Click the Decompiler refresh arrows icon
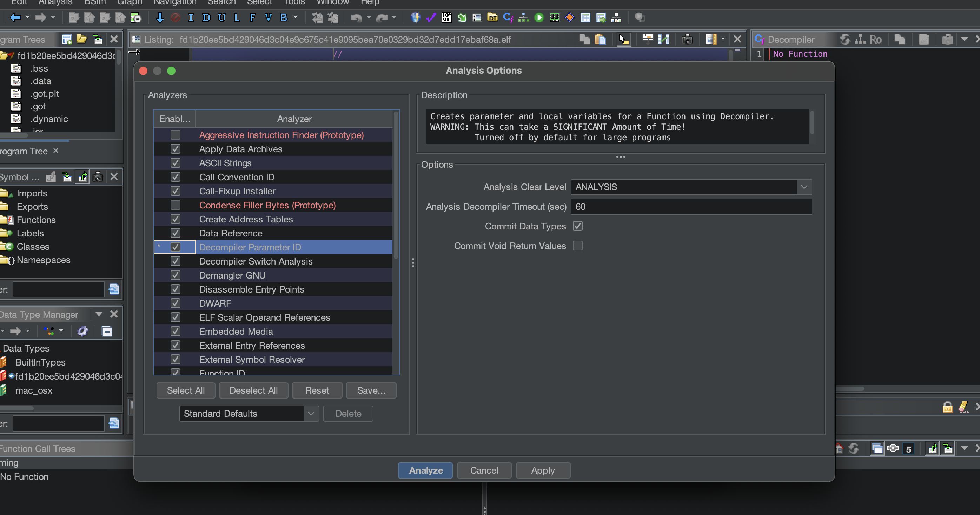The image size is (980, 515). 845,39
